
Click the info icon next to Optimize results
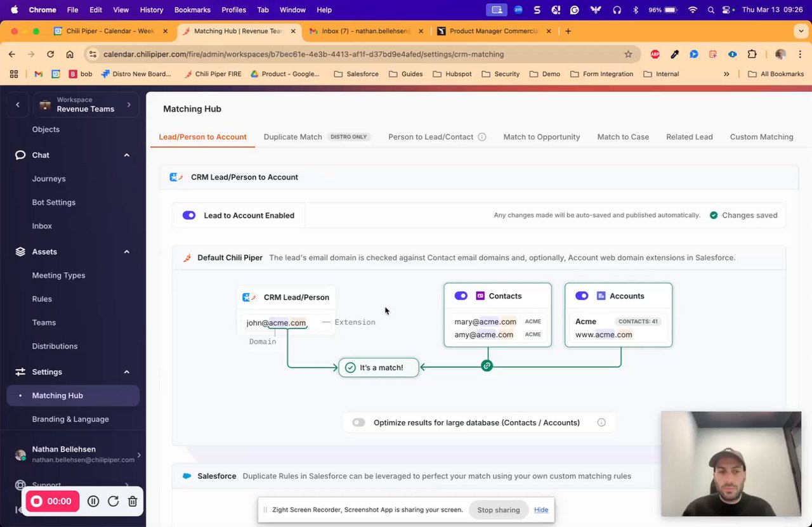tap(601, 422)
